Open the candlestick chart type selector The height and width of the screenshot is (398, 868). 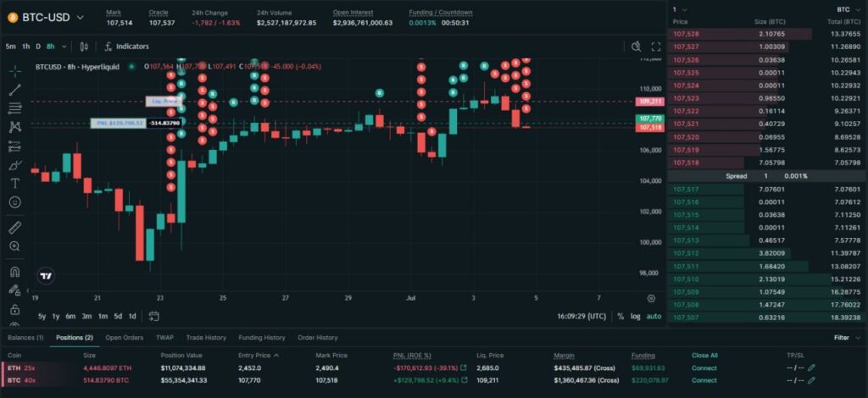tap(84, 47)
